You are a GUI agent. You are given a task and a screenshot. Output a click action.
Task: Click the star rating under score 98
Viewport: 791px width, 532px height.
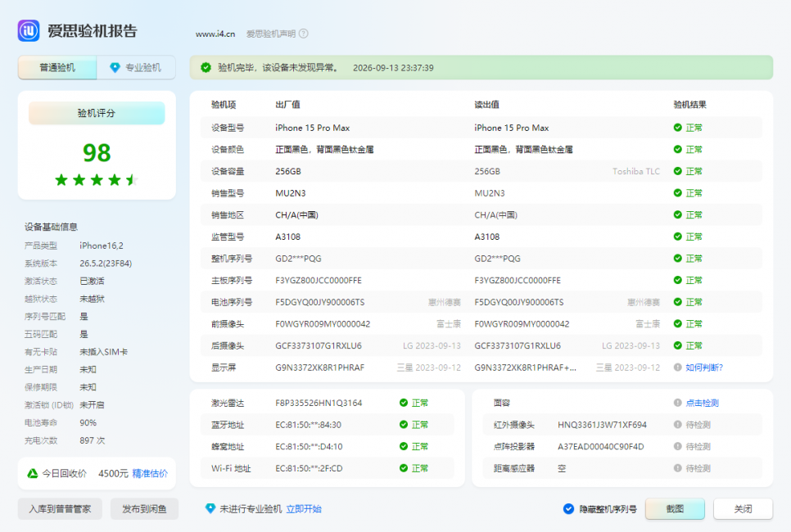(x=97, y=179)
